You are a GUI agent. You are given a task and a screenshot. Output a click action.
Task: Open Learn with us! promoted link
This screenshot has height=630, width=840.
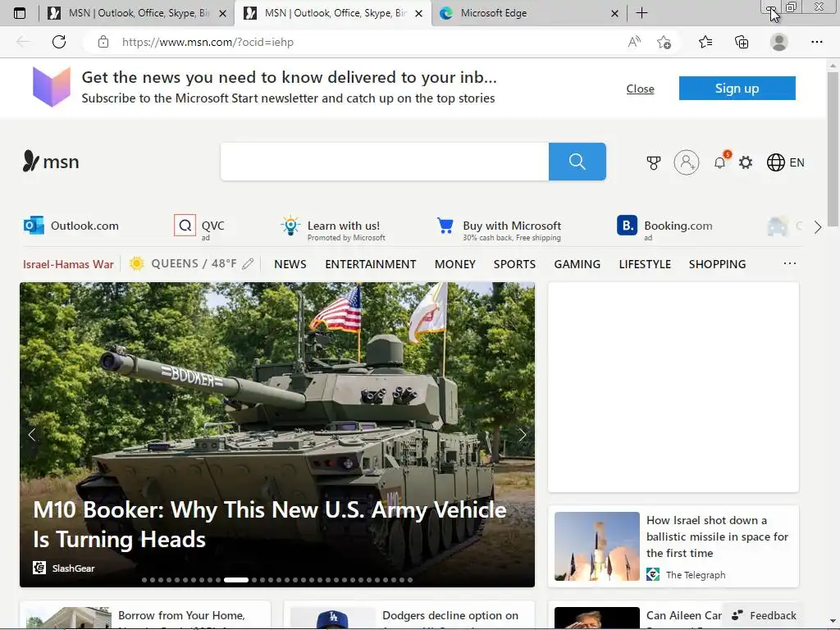point(333,228)
